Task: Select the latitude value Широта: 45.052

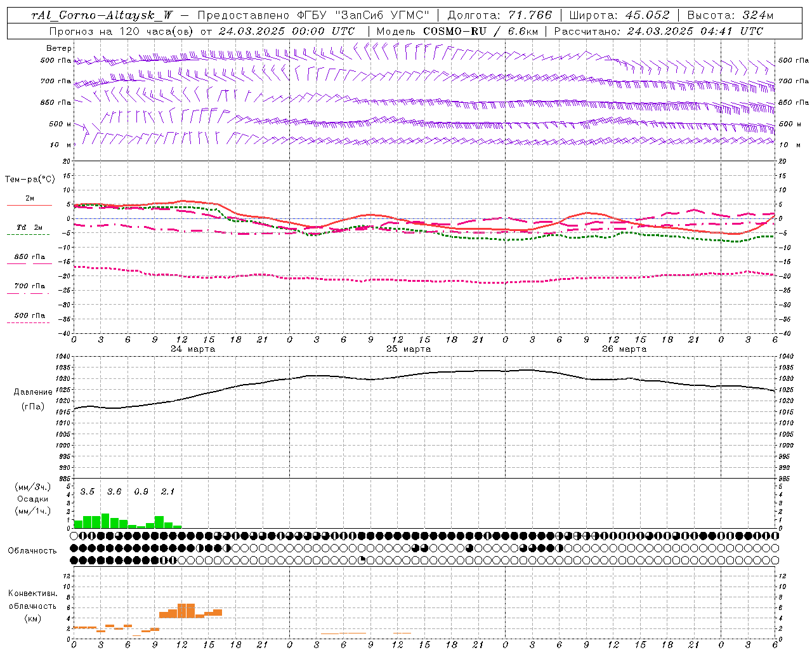Action: tap(619, 15)
